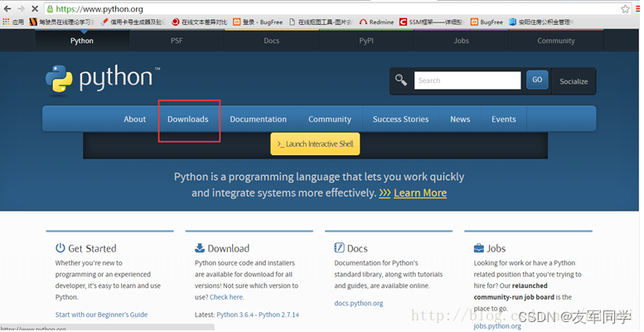Screen dimensions: 644x332
Task: Open the Downloads menu
Action: point(187,119)
